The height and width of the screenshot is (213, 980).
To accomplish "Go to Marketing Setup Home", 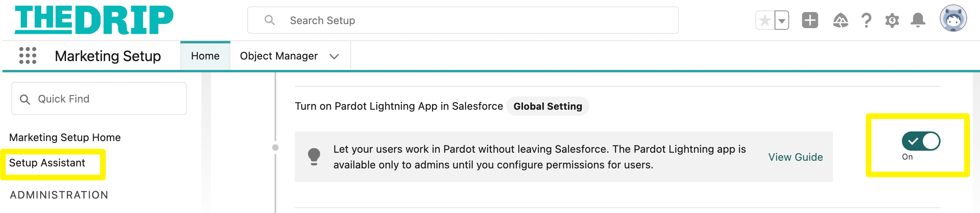I will pyautogui.click(x=65, y=137).
